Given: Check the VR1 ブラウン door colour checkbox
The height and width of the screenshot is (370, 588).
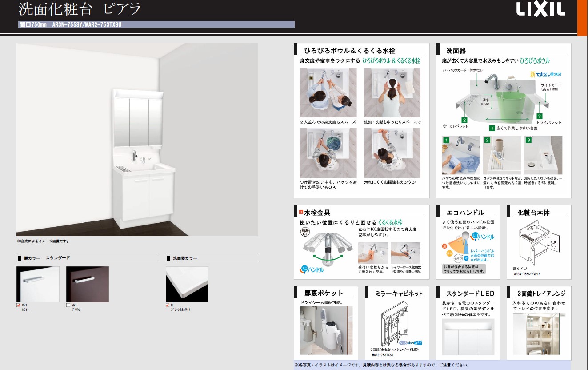Looking at the screenshot, I should click(x=68, y=305).
